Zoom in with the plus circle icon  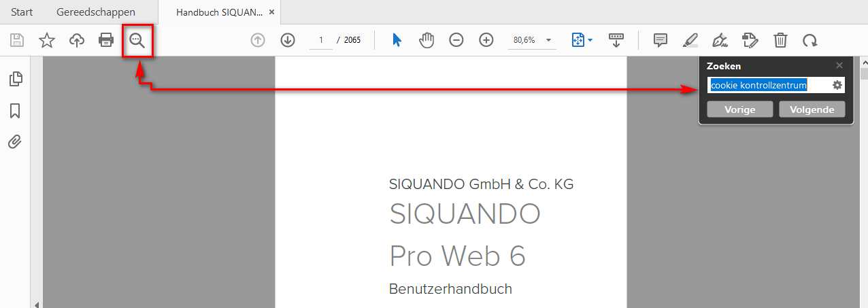(486, 40)
